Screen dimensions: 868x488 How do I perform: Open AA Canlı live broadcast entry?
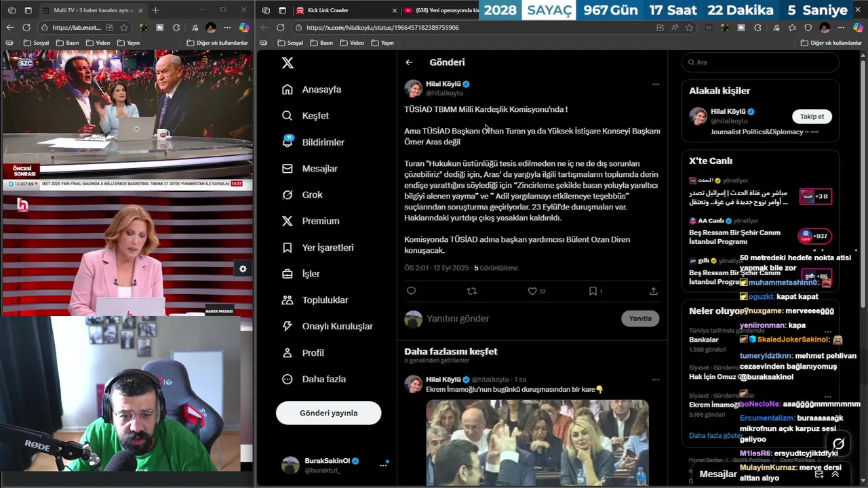point(759,232)
